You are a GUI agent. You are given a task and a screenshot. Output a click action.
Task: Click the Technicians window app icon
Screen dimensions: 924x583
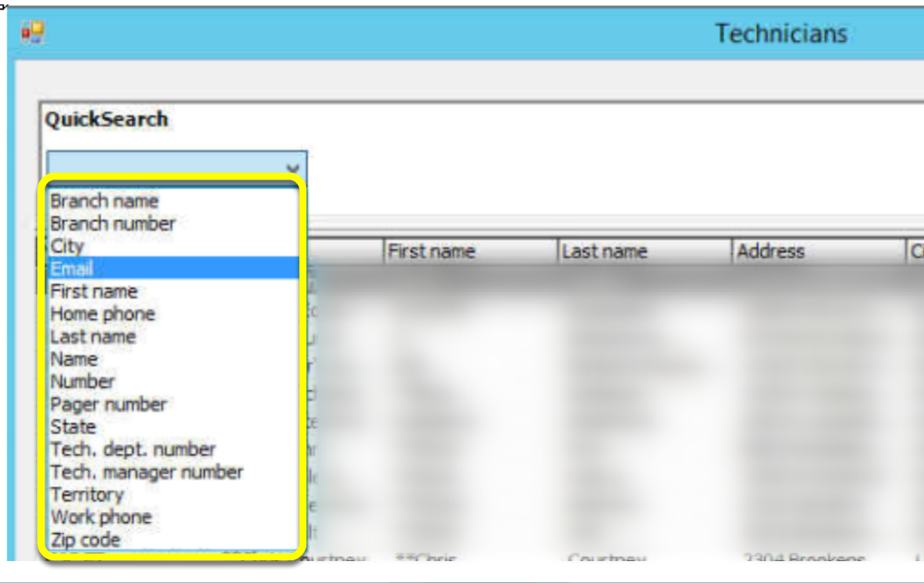click(33, 33)
